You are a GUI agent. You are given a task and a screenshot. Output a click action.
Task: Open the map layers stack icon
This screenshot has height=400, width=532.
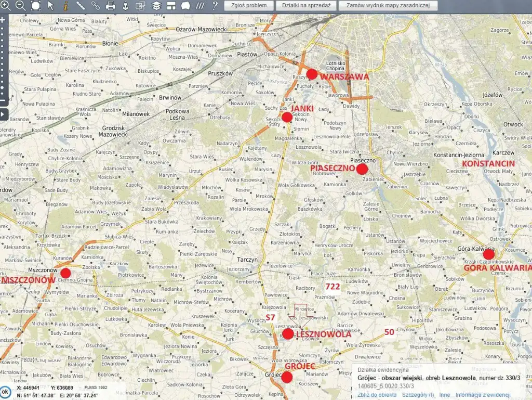tap(156, 6)
